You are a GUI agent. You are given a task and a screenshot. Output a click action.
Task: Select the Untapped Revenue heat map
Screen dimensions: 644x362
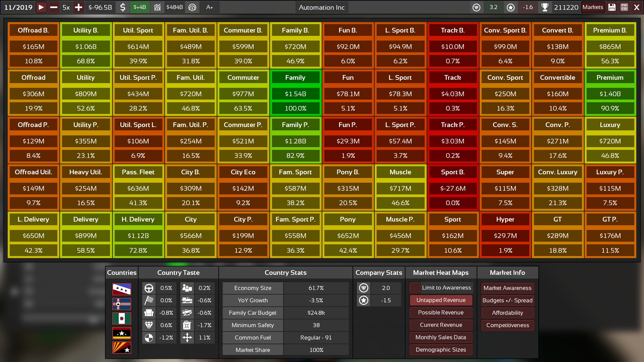pyautogui.click(x=441, y=300)
